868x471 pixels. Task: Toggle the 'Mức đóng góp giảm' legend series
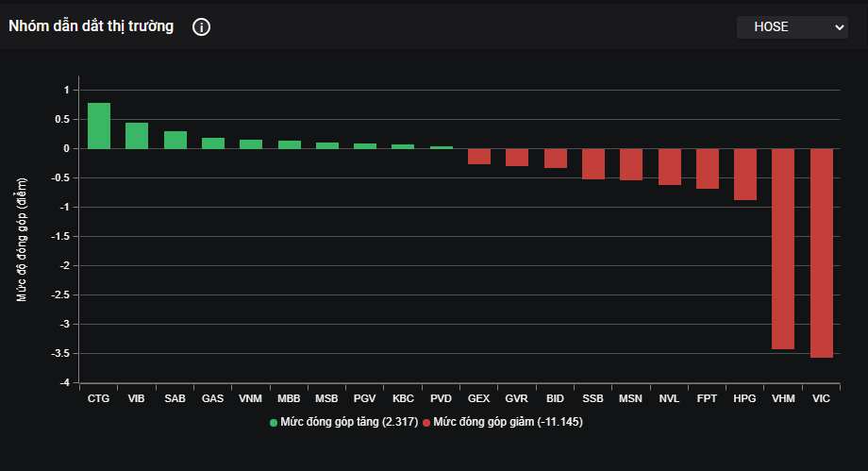tap(507, 422)
